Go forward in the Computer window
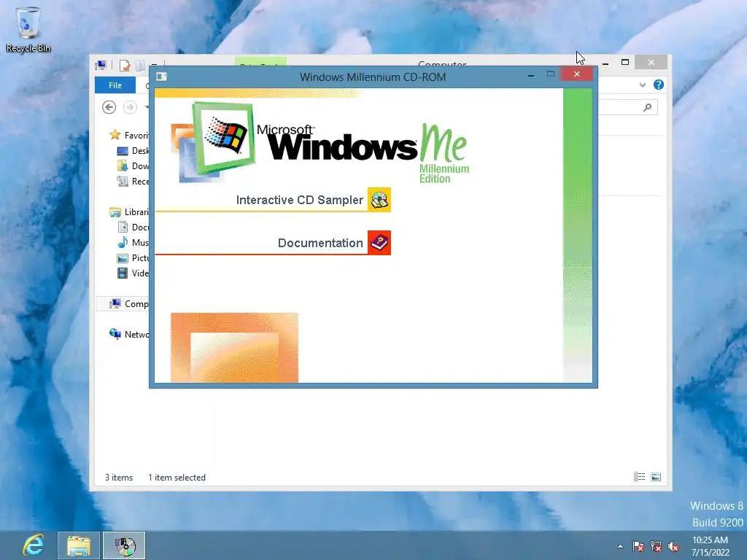Viewport: 747px width, 560px height. pyautogui.click(x=130, y=107)
